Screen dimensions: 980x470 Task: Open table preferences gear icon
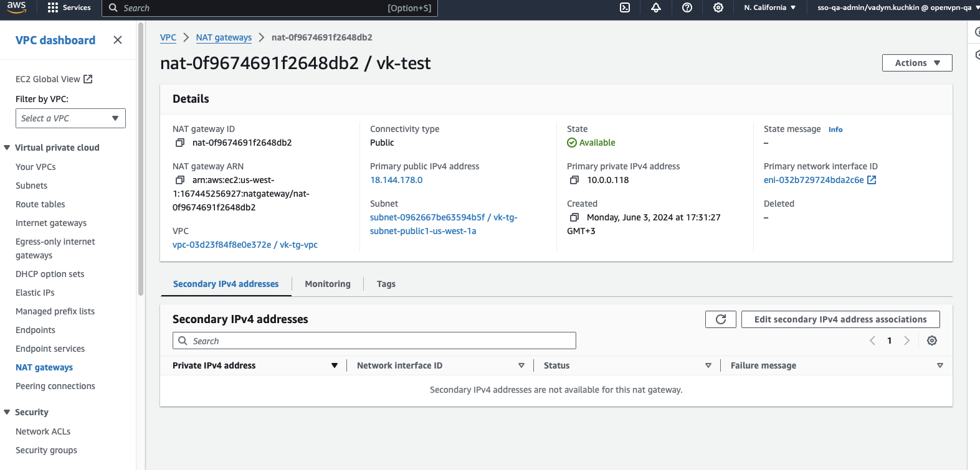tap(932, 341)
